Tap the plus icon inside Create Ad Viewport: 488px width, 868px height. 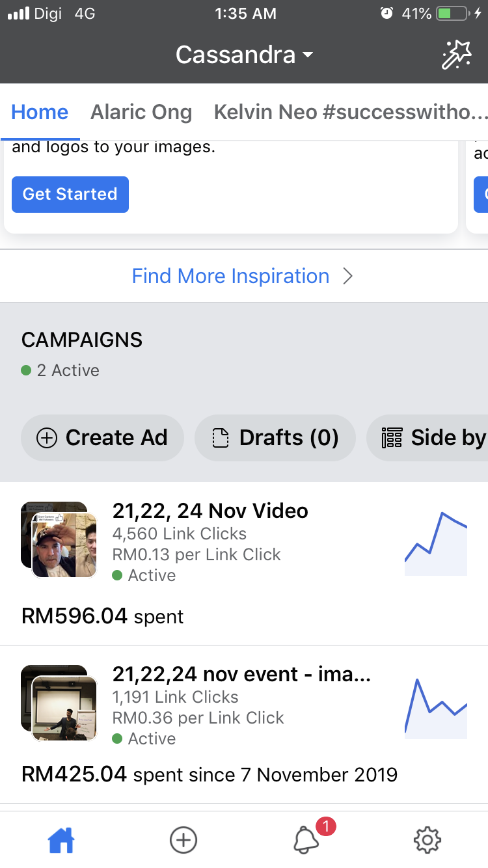(x=47, y=438)
